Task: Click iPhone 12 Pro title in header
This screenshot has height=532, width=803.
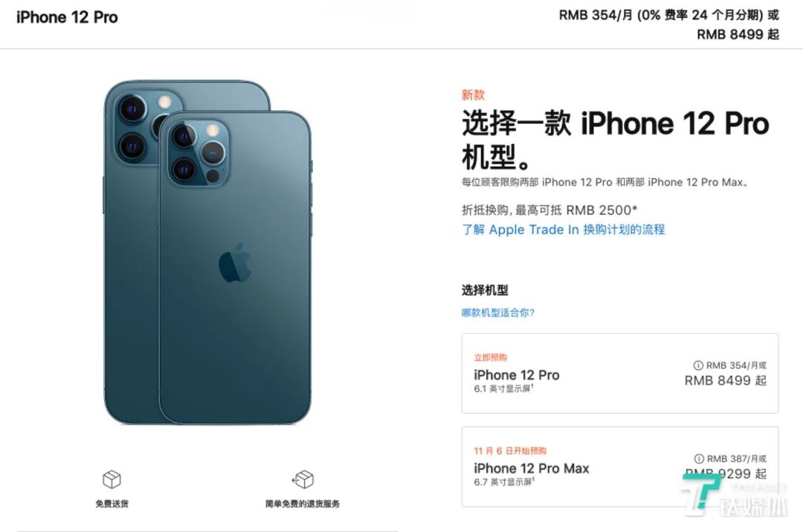Action: 67,17
